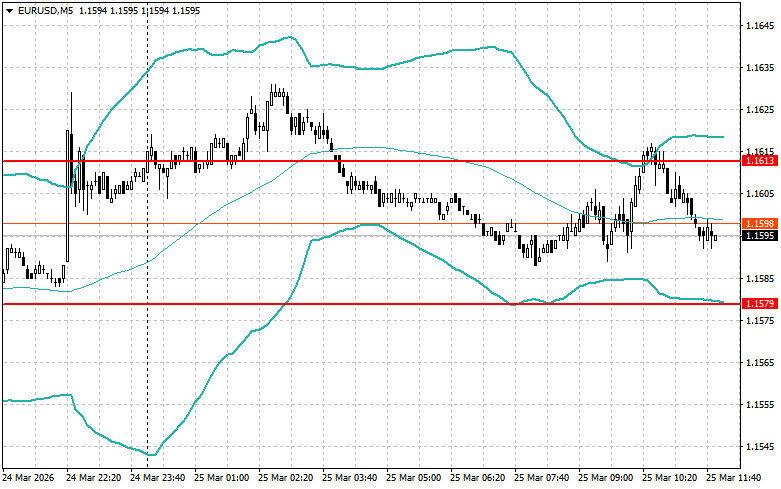Select the 25 Mar 05:00 time label

[413, 478]
